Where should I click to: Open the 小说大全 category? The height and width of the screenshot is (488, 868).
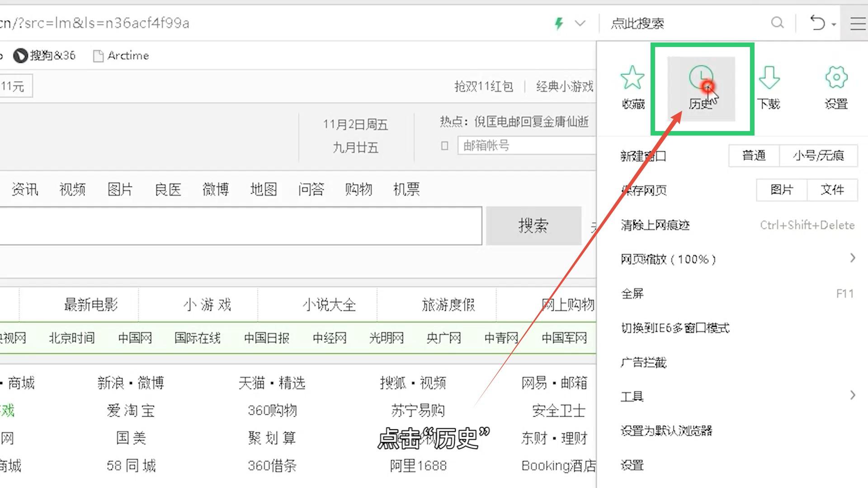point(329,305)
